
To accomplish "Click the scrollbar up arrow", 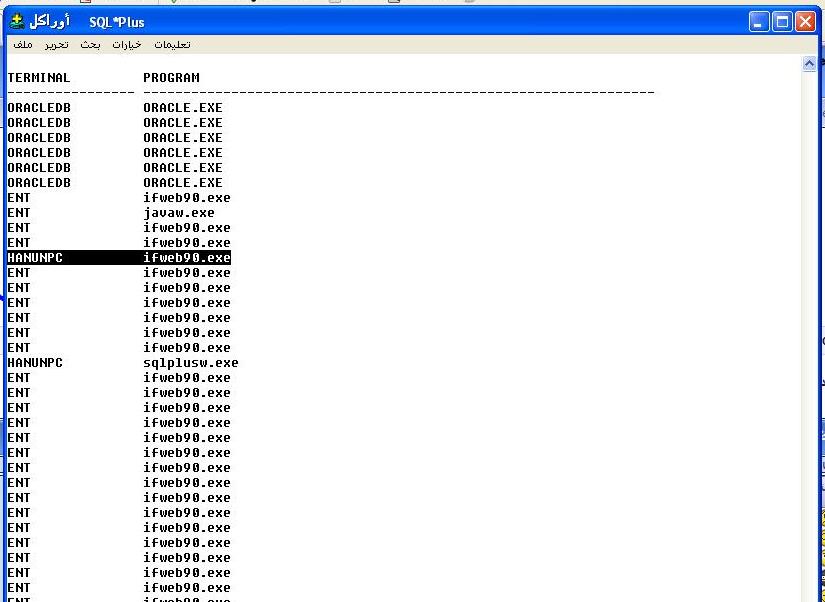I will [810, 64].
